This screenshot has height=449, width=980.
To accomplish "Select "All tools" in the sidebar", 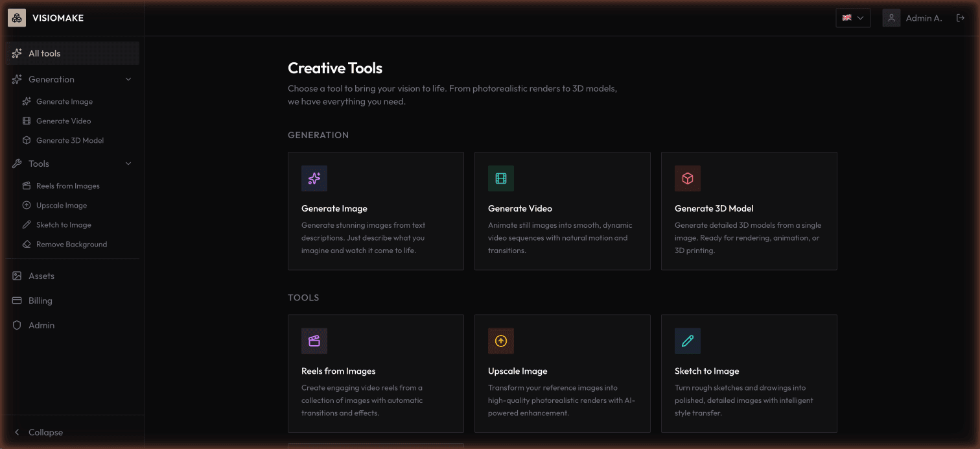I will pyautogui.click(x=45, y=53).
